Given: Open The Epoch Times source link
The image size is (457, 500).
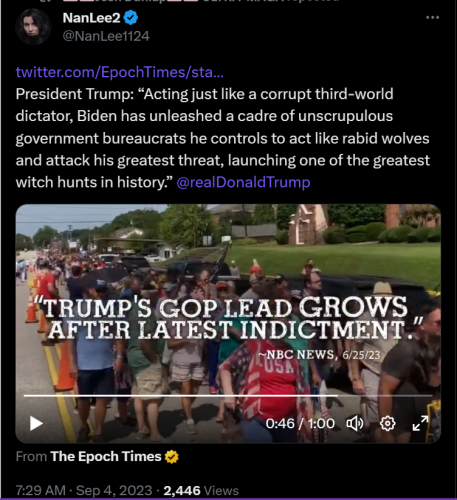Looking at the screenshot, I should click(x=106, y=457).
